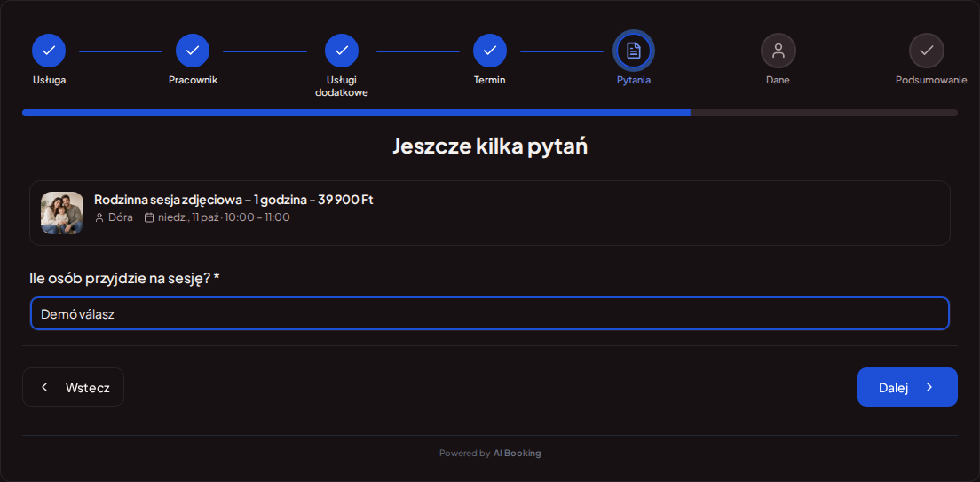The height and width of the screenshot is (482, 980).
Task: Continue with the Dalej button
Action: tap(907, 387)
